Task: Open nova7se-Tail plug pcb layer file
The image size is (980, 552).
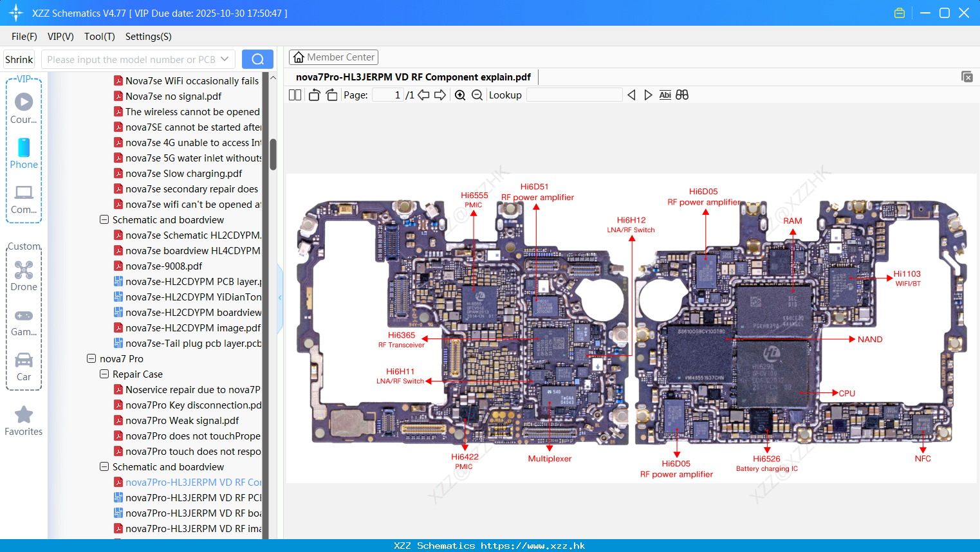Action: [x=187, y=343]
